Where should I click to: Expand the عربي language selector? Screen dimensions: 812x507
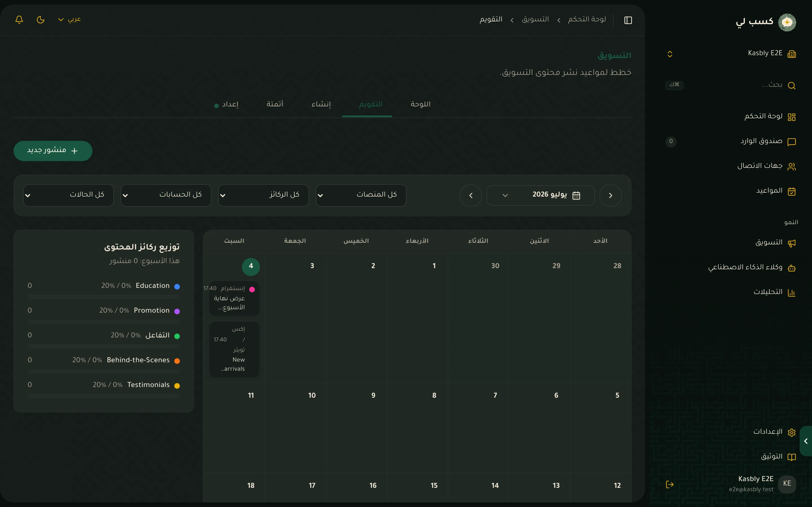click(69, 19)
